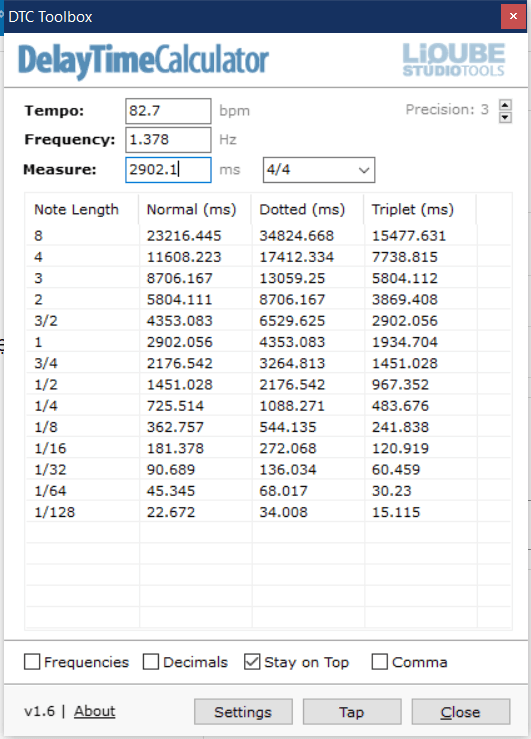This screenshot has height=739, width=531.
Task: Select the dotted value 6529.625
Action: (292, 320)
